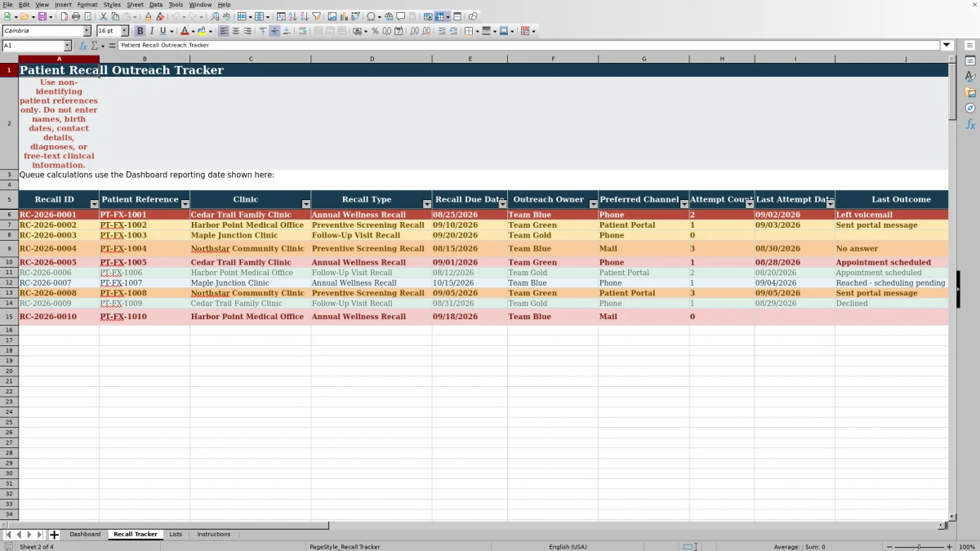Image resolution: width=980 pixels, height=551 pixels.
Task: Open the Clinic column filter dropdown
Action: 306,204
